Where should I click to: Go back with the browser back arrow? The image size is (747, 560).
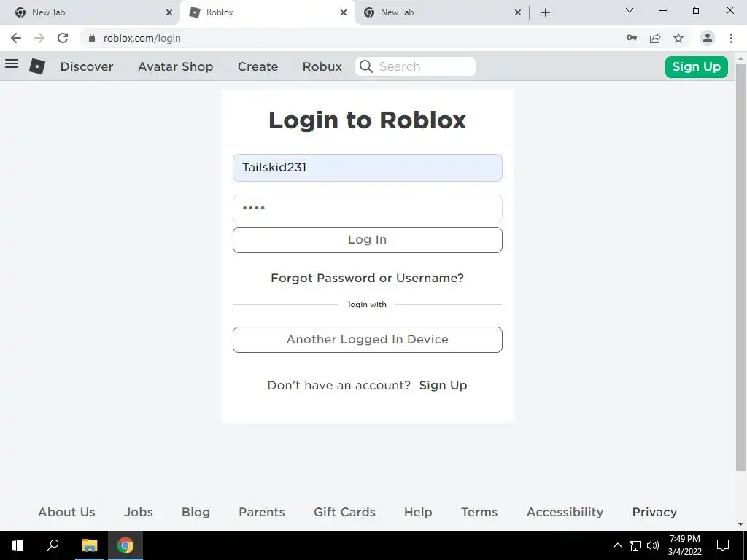(16, 38)
